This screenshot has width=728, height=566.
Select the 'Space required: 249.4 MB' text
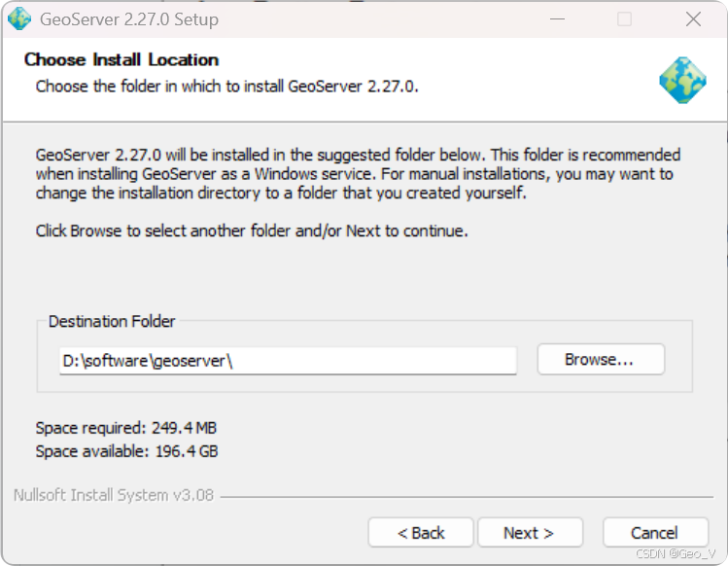[x=126, y=428]
